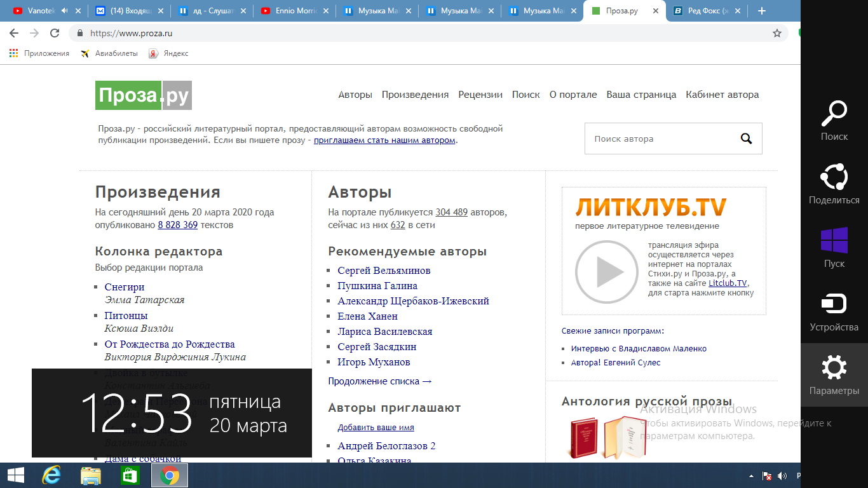This screenshot has width=868, height=488.
Task: Open the Рецензии menu item
Action: (x=480, y=95)
